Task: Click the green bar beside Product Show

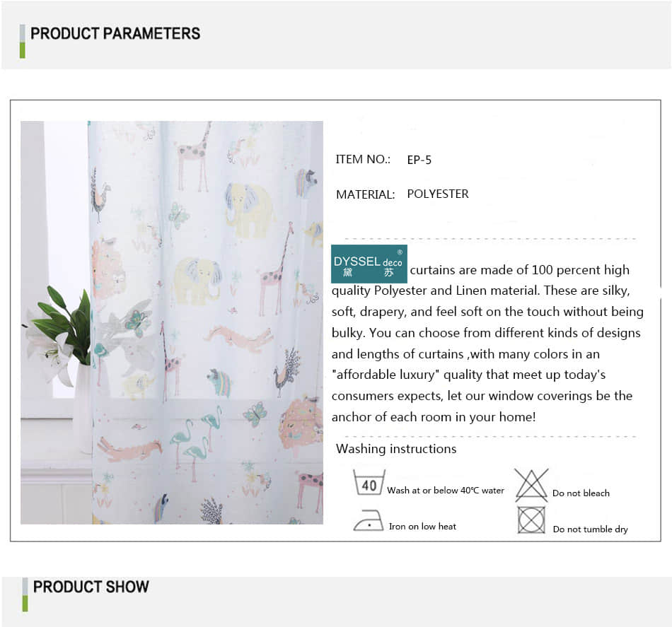Action: (25, 594)
